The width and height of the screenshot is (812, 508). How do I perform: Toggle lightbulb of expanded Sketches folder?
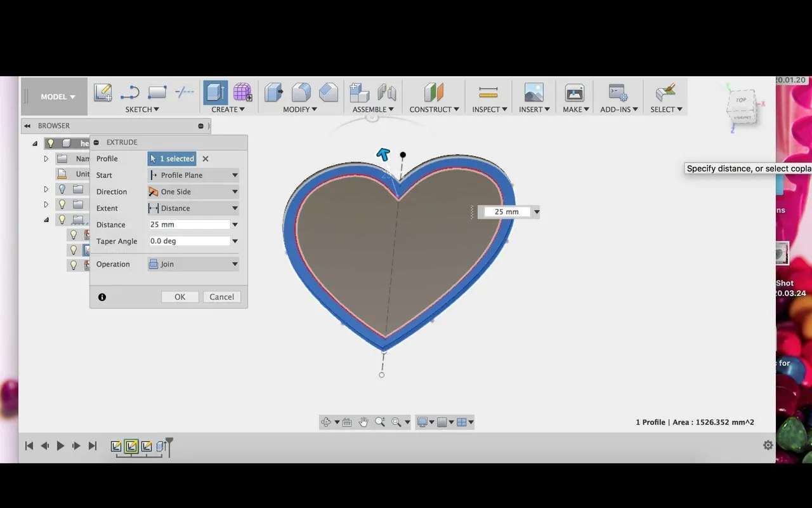pos(62,220)
